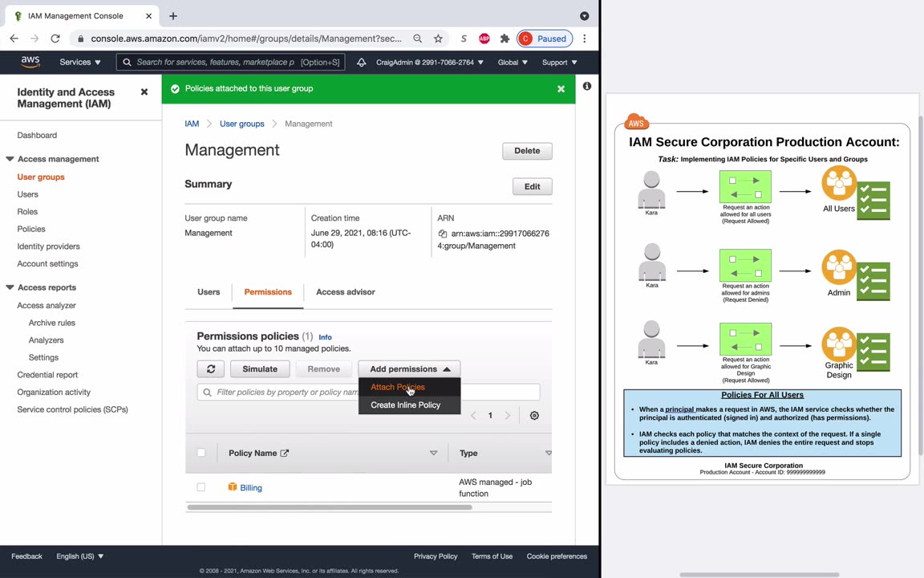
Task: Click the site lock icon in address bar
Action: [80, 39]
